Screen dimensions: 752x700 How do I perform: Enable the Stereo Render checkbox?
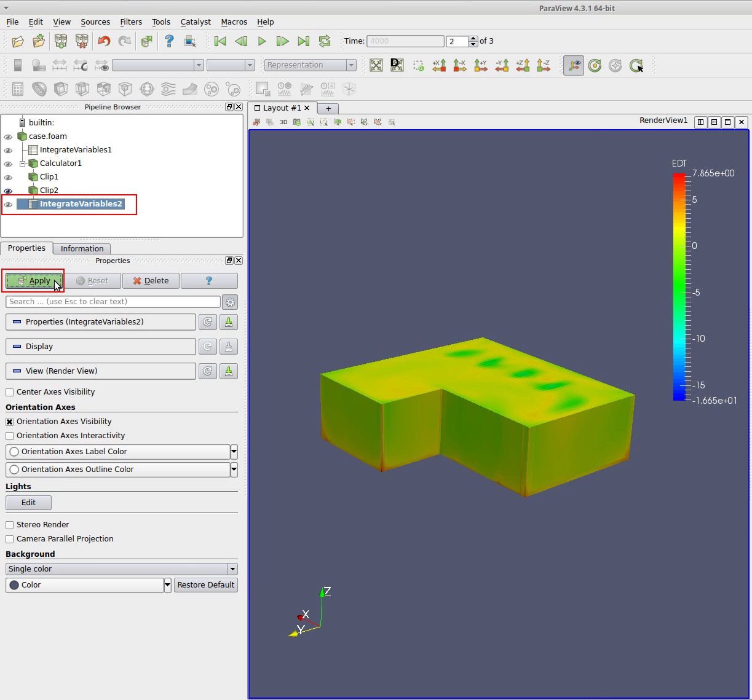10,525
